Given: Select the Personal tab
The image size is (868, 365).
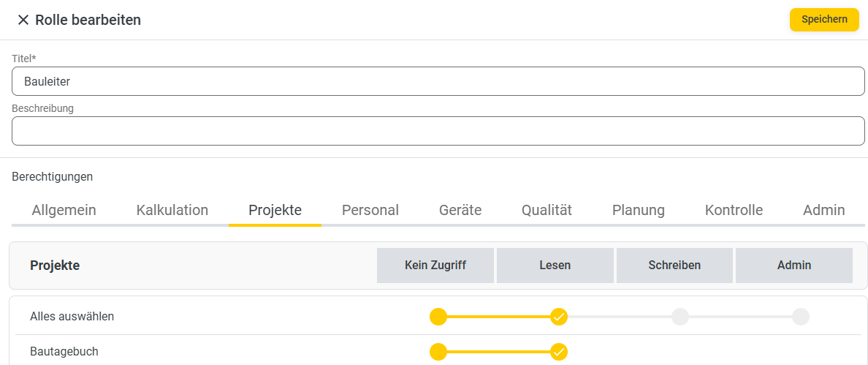Looking at the screenshot, I should (x=370, y=211).
